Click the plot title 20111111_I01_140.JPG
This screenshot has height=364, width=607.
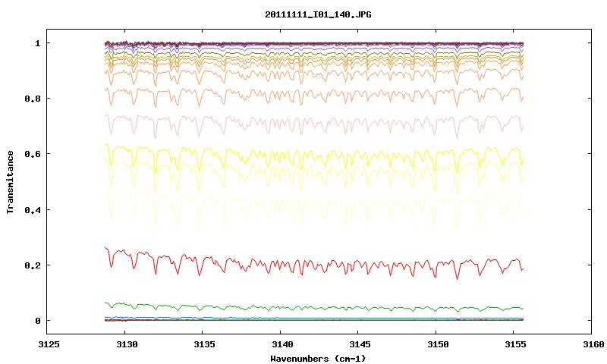pos(318,14)
